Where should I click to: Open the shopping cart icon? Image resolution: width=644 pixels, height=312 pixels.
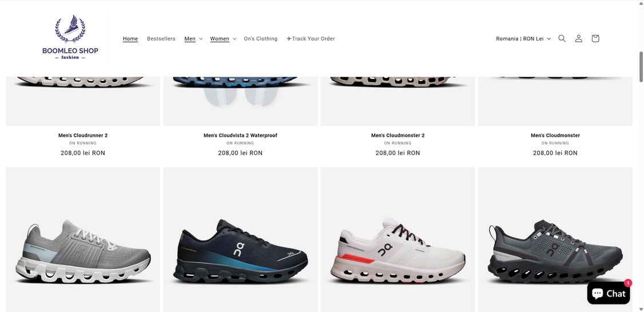(x=595, y=38)
